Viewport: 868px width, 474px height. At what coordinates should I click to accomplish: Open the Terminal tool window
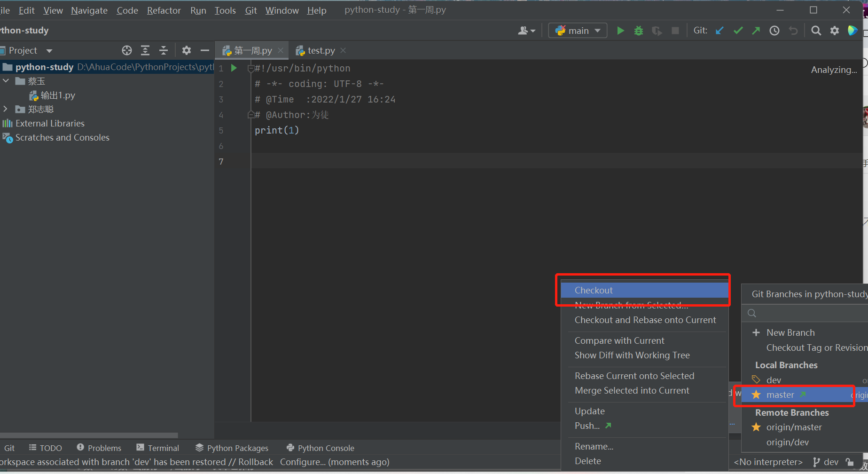(157, 448)
